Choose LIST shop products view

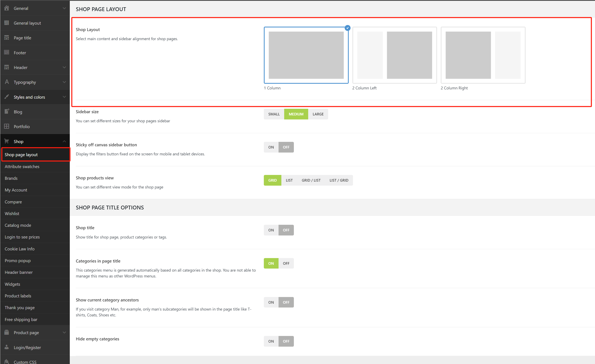[x=289, y=180]
